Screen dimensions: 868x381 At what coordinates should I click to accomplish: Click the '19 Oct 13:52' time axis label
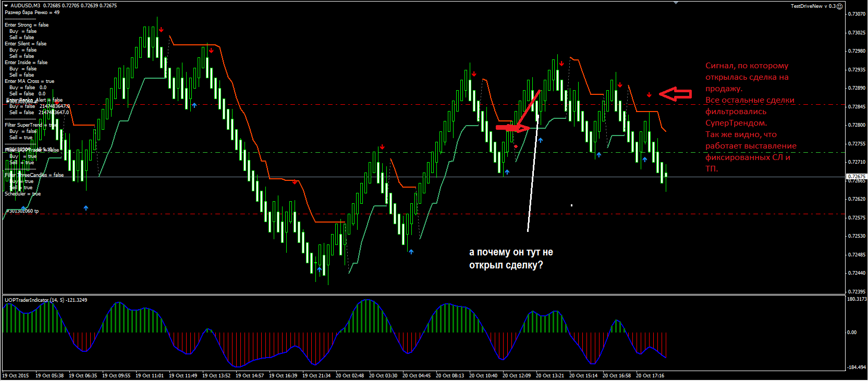(216, 376)
